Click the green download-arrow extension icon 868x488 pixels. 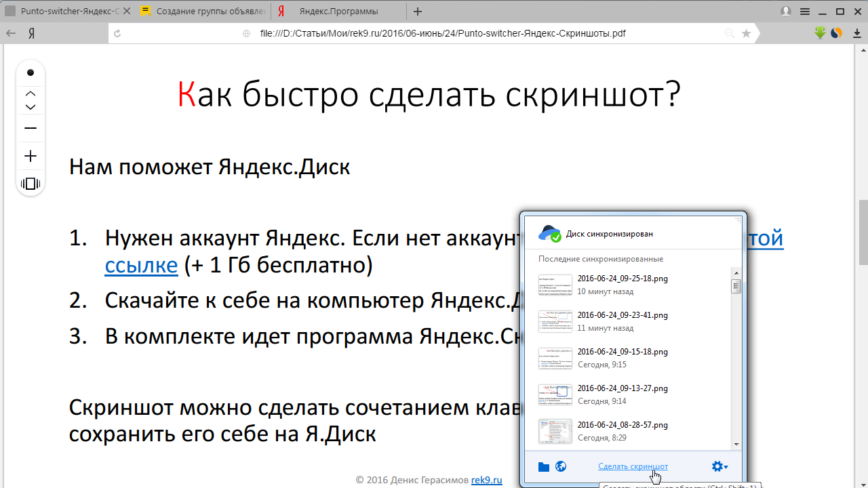pyautogui.click(x=821, y=33)
